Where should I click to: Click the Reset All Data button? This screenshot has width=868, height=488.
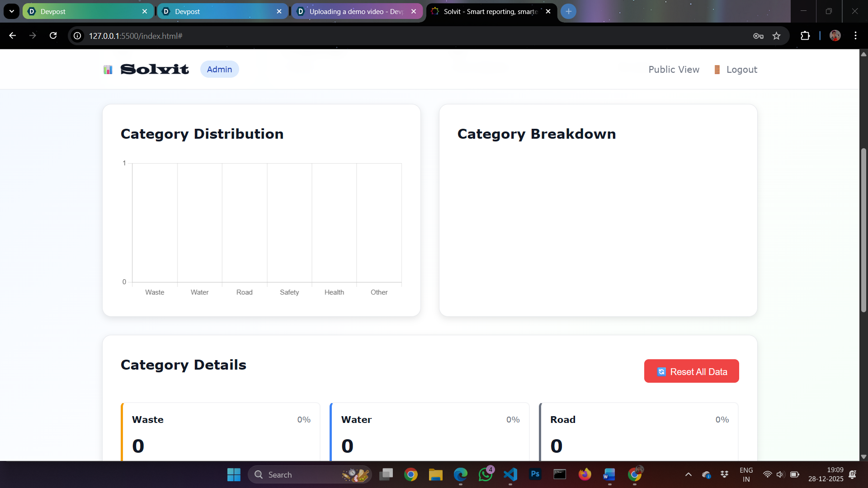click(x=691, y=371)
